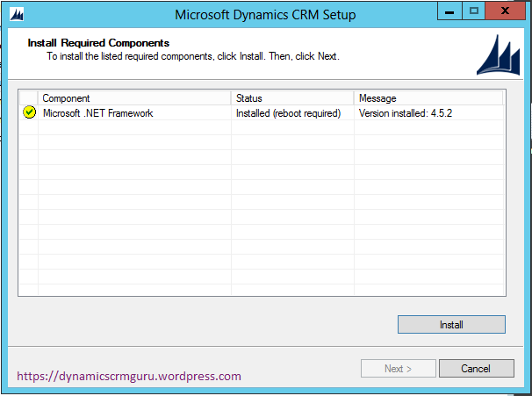Click the Cancel button
The image size is (532, 396).
pyautogui.click(x=476, y=369)
